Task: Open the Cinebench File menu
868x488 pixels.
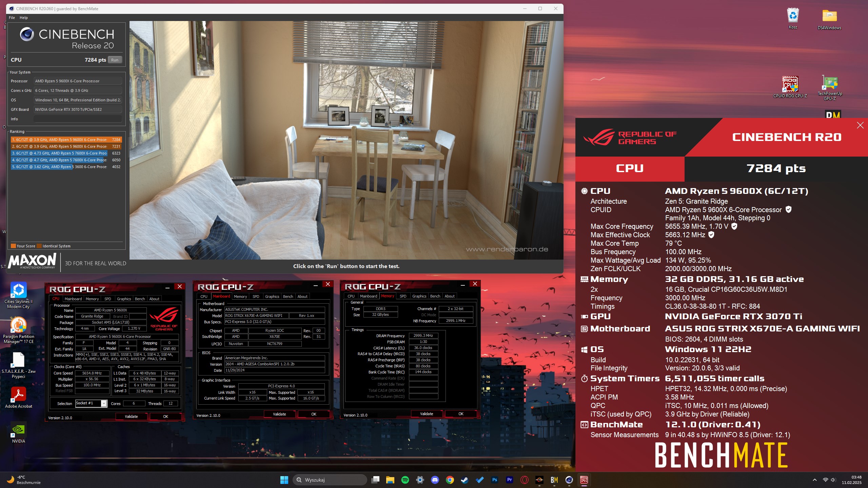Action: [12, 18]
